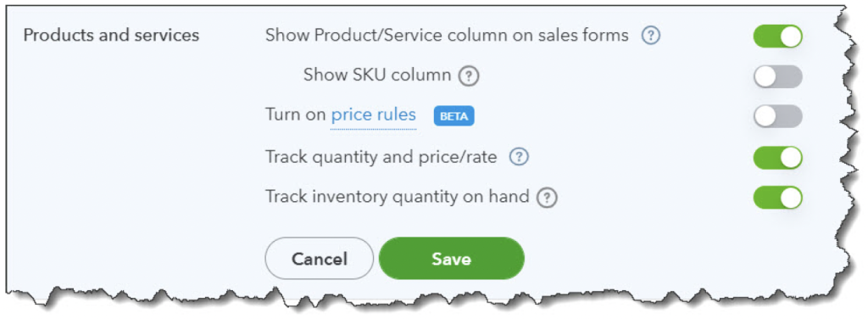Click the Show SKU column label
868x319 pixels.
[377, 75]
